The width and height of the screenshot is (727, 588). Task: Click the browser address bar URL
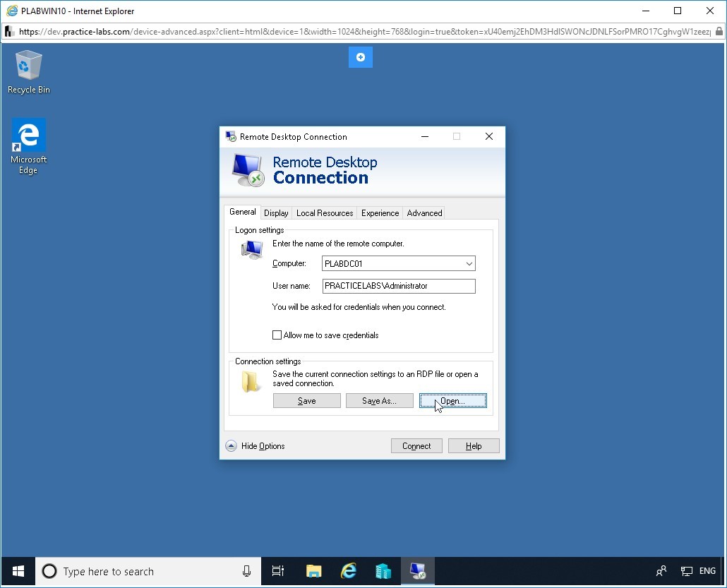(364, 32)
